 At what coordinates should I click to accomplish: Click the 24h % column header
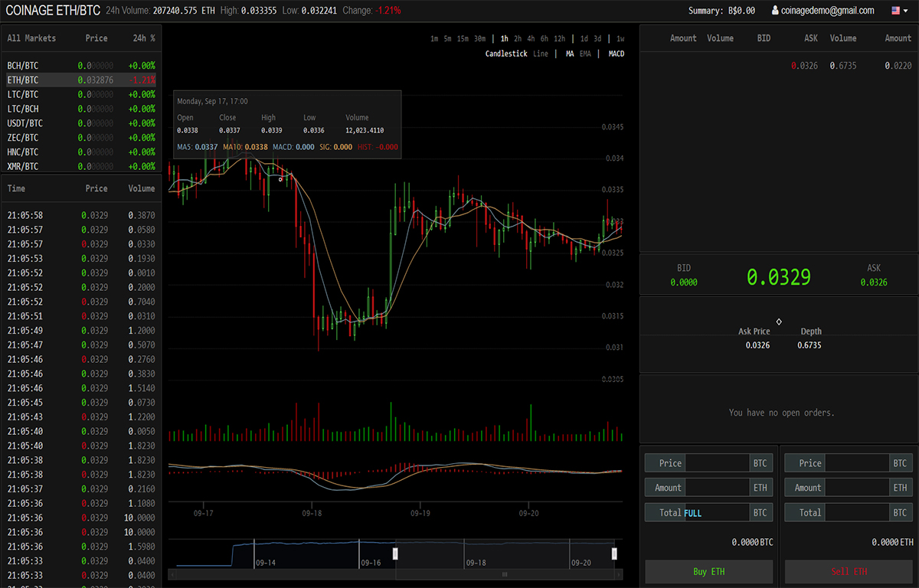click(143, 38)
